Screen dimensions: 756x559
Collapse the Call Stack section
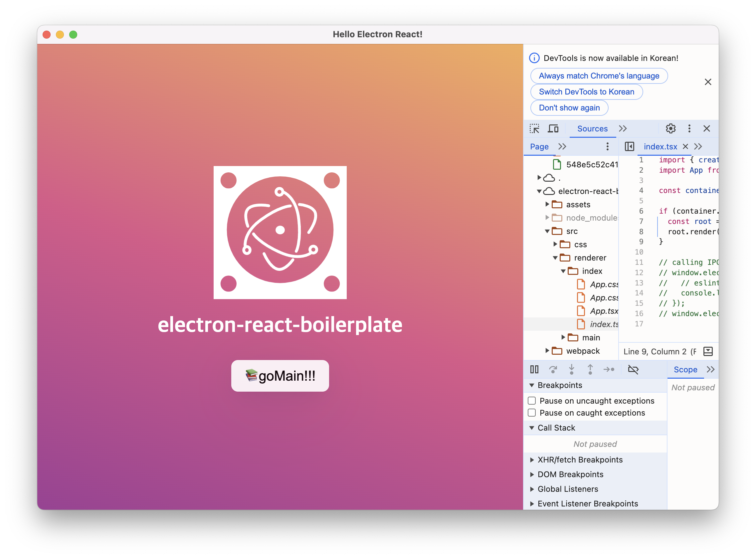tap(556, 428)
